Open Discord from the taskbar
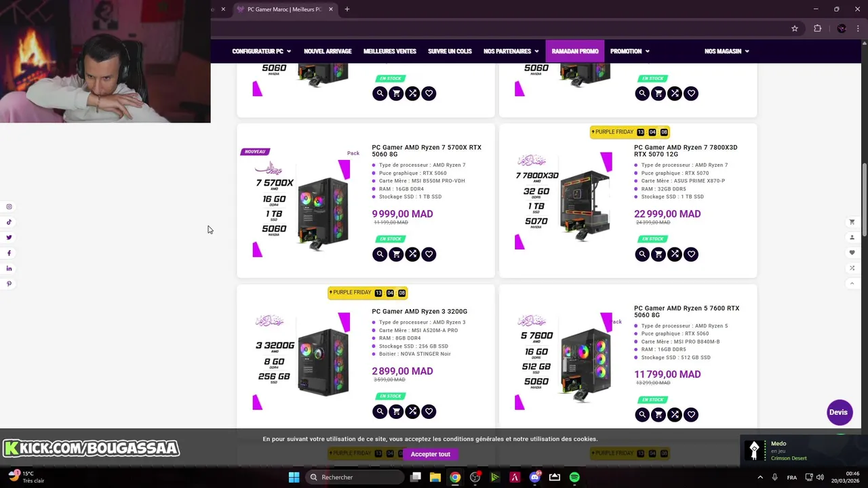This screenshot has width=868, height=488. click(x=534, y=477)
